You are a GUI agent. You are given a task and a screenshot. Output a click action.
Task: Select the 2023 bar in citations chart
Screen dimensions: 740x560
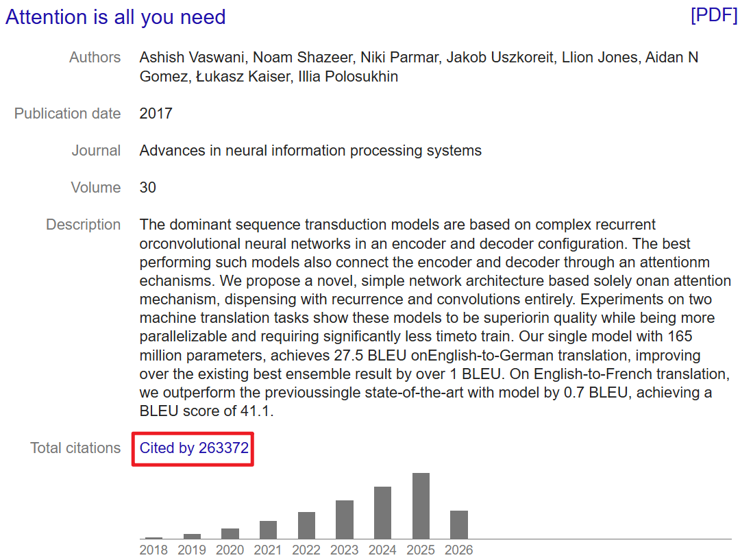click(x=345, y=520)
